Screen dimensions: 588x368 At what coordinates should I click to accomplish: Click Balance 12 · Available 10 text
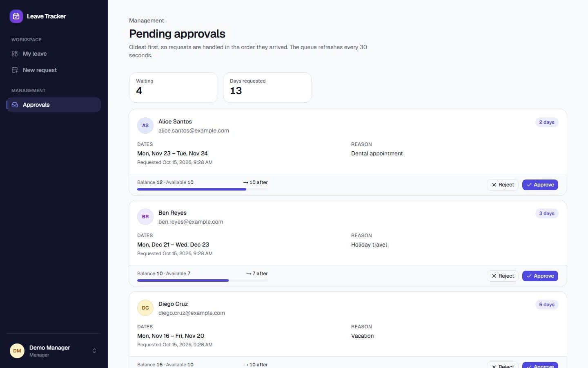coord(165,182)
